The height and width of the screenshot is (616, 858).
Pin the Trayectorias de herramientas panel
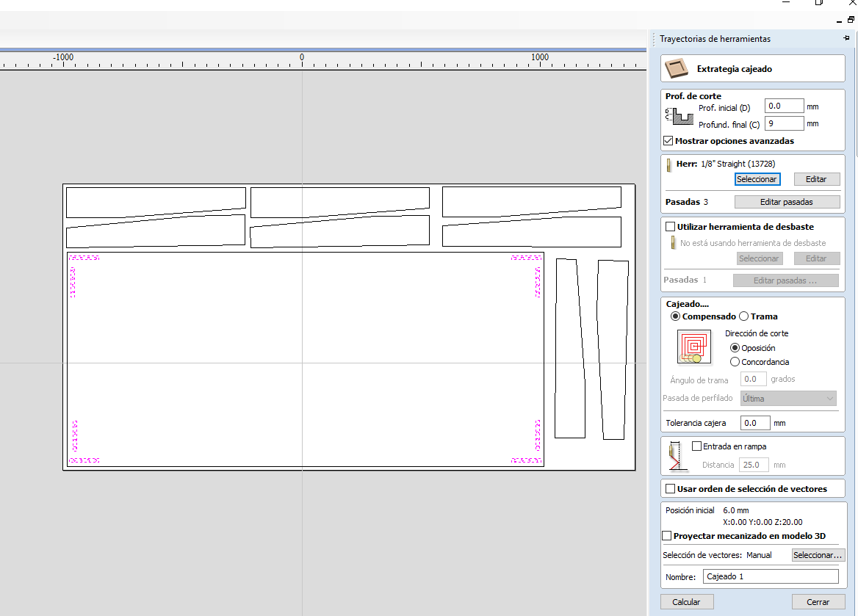coord(846,38)
